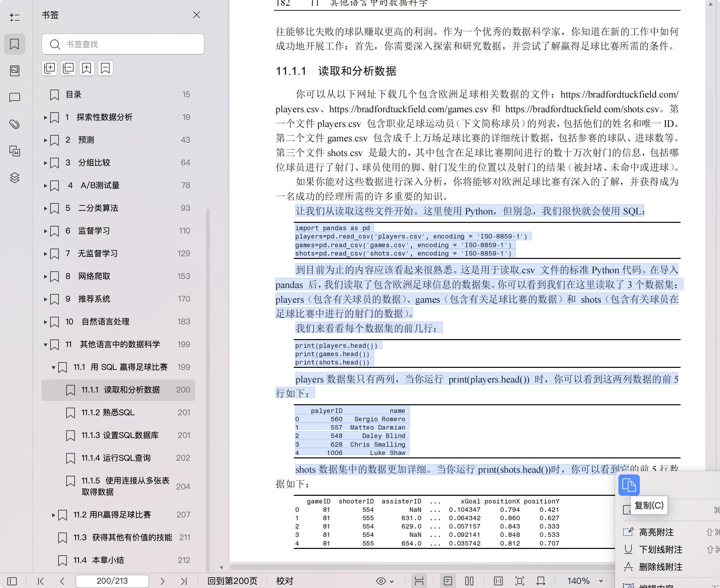The width and height of the screenshot is (720, 588).
Task: Expand chapter 2 预测
Action: point(45,140)
